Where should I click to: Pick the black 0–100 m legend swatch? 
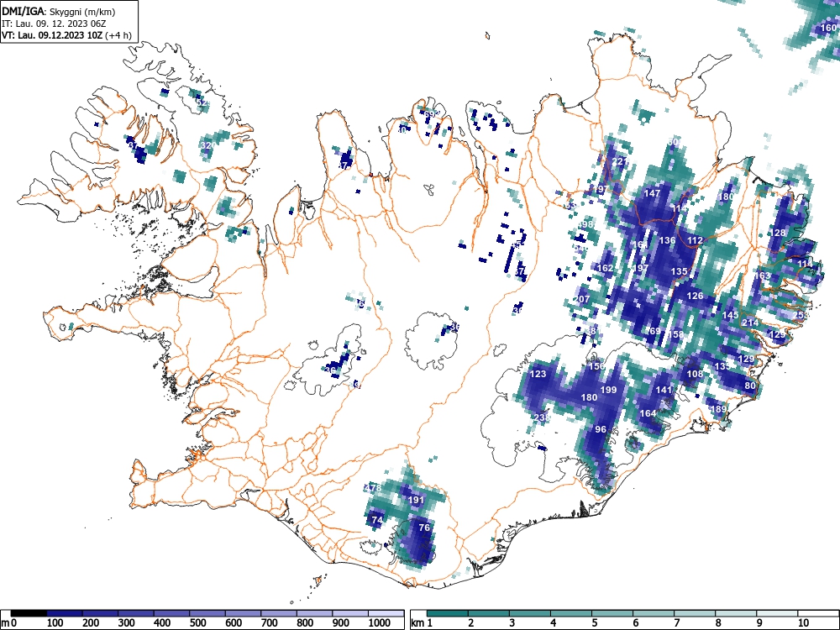point(29,613)
